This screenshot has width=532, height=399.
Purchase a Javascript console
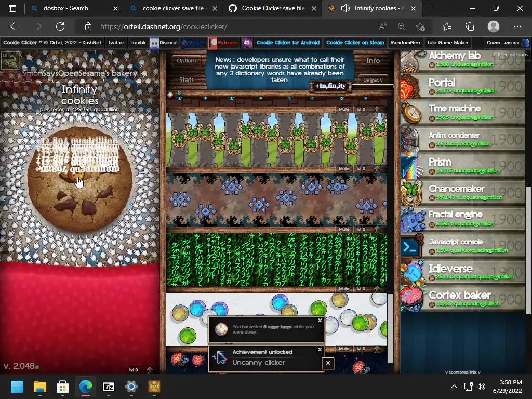[x=463, y=245]
